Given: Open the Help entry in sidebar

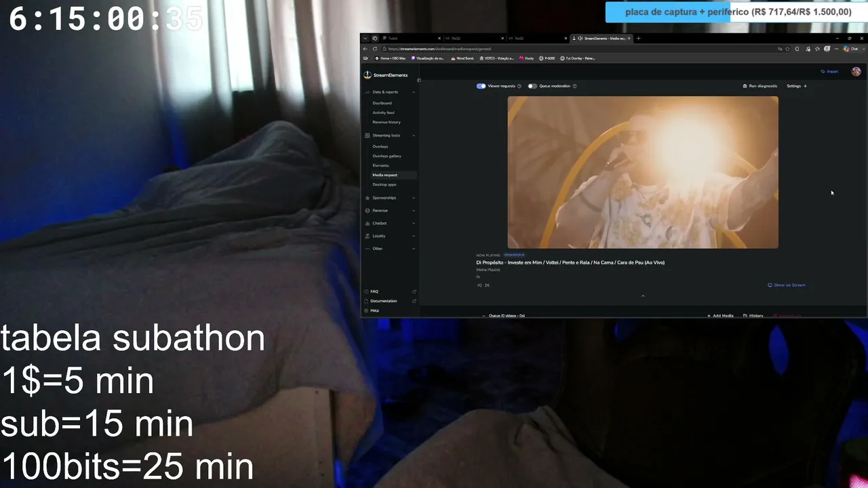Looking at the screenshot, I should point(374,310).
